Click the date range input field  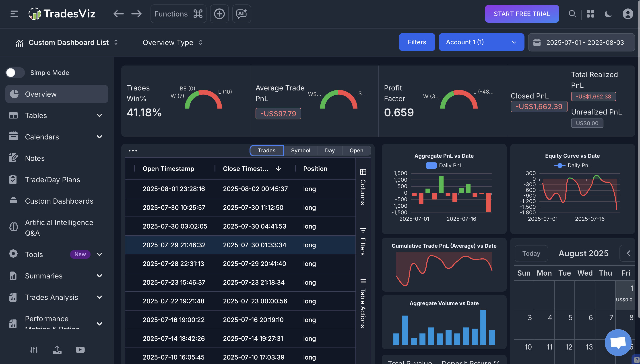tap(581, 42)
